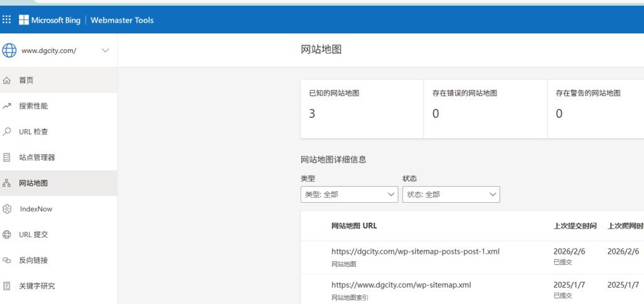Click the Microsoft Bing logo
This screenshot has height=304, width=644.
50,20
